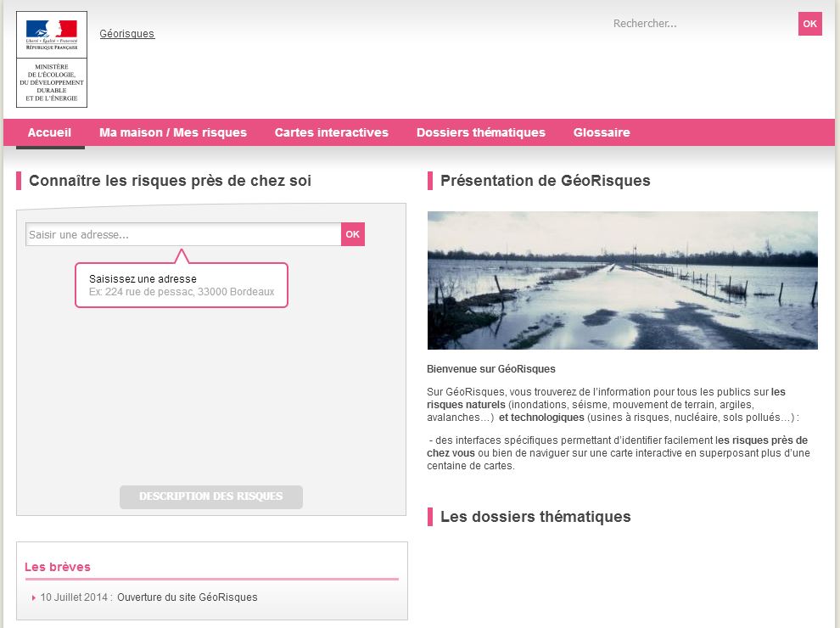Select the 'Les brèves' section title
The image size is (840, 628).
pyautogui.click(x=58, y=567)
